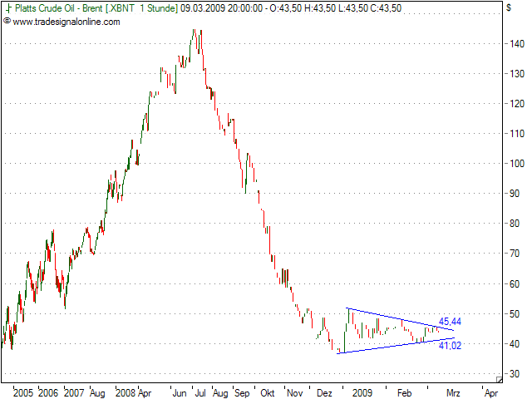The image size is (532, 399).
Task: Click the 140 price axis label
Action: pyautogui.click(x=517, y=44)
